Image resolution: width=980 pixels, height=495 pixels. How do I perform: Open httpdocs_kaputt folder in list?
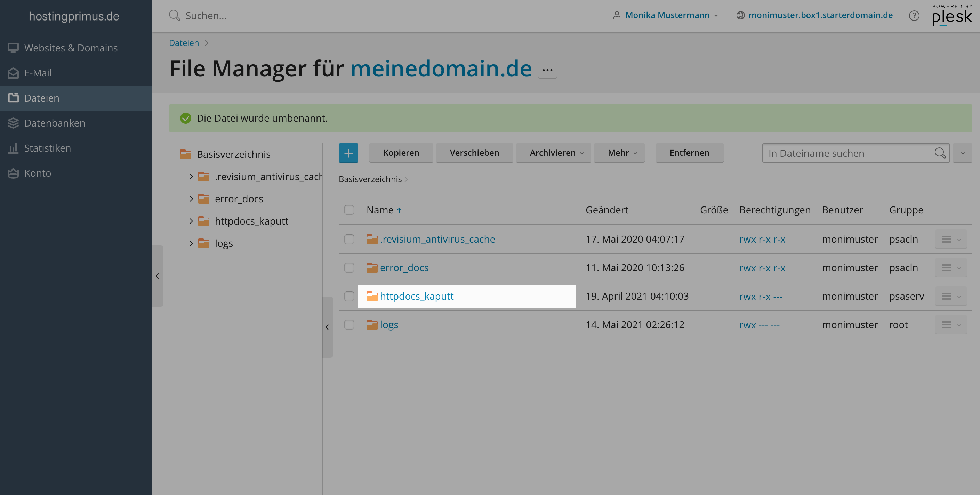point(417,296)
